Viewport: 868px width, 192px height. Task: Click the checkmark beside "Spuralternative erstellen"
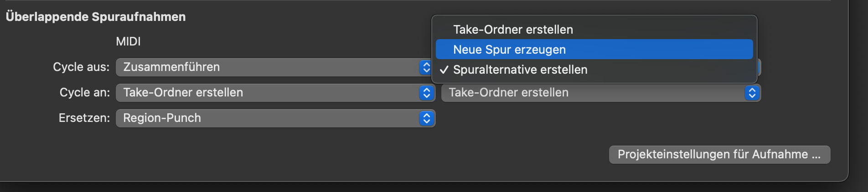coord(444,70)
